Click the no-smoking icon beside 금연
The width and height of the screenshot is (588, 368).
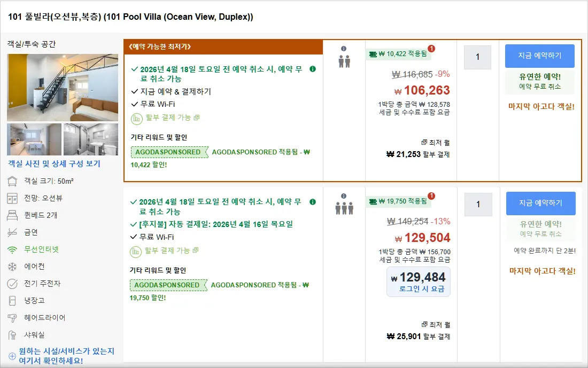coord(12,232)
